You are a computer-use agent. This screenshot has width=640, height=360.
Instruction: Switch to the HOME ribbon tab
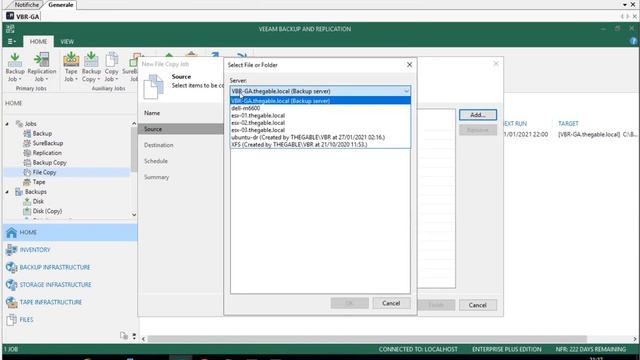pyautogui.click(x=38, y=42)
